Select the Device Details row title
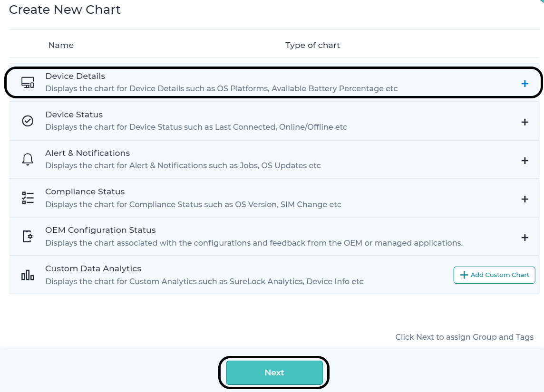The image size is (544, 392). point(75,76)
